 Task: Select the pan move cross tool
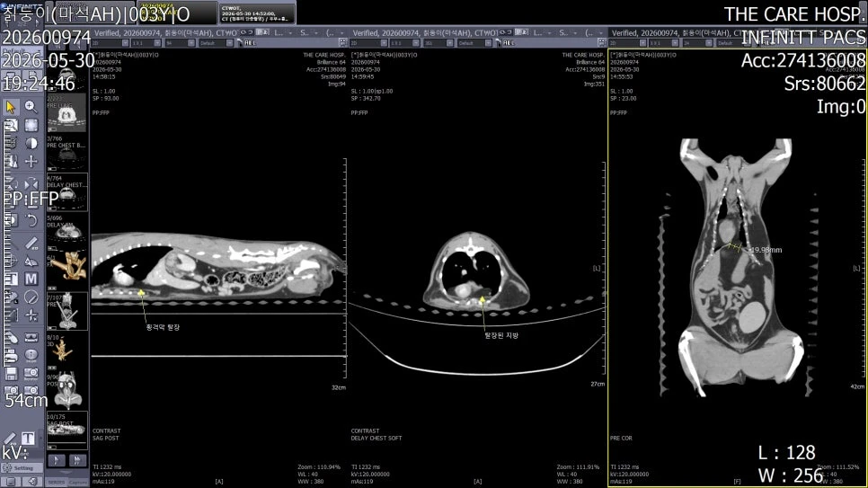(x=31, y=161)
